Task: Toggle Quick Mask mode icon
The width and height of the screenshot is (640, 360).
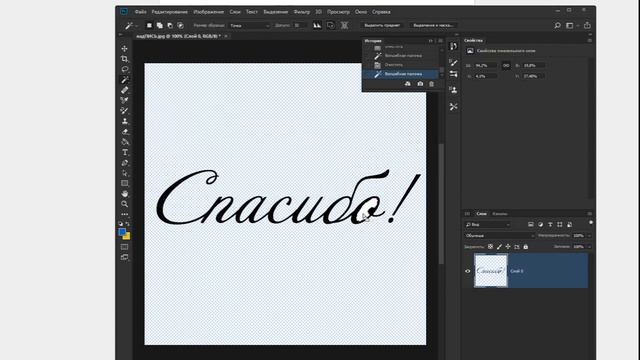Action: (124, 247)
